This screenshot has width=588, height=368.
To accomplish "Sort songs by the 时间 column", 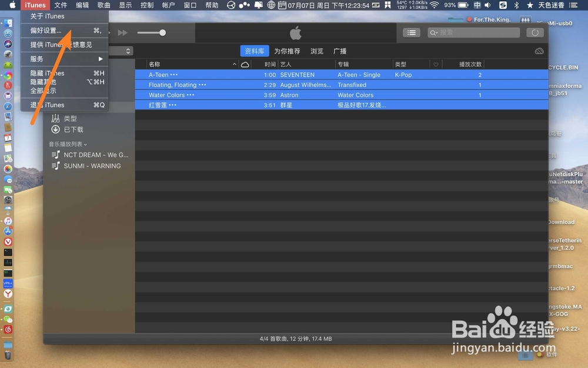I will [270, 64].
